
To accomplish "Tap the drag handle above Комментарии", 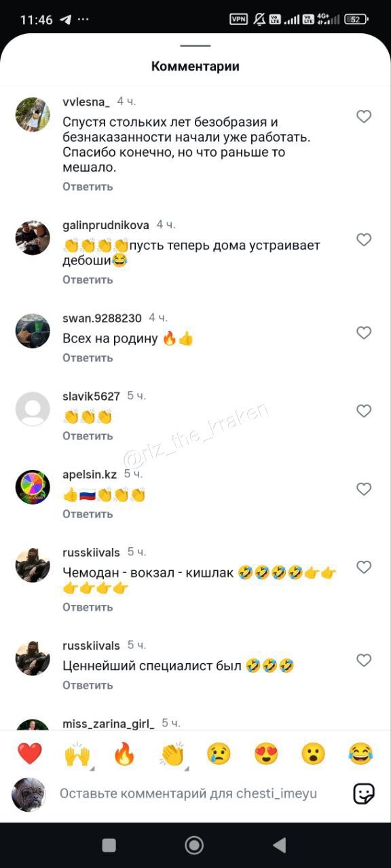I will [195, 46].
